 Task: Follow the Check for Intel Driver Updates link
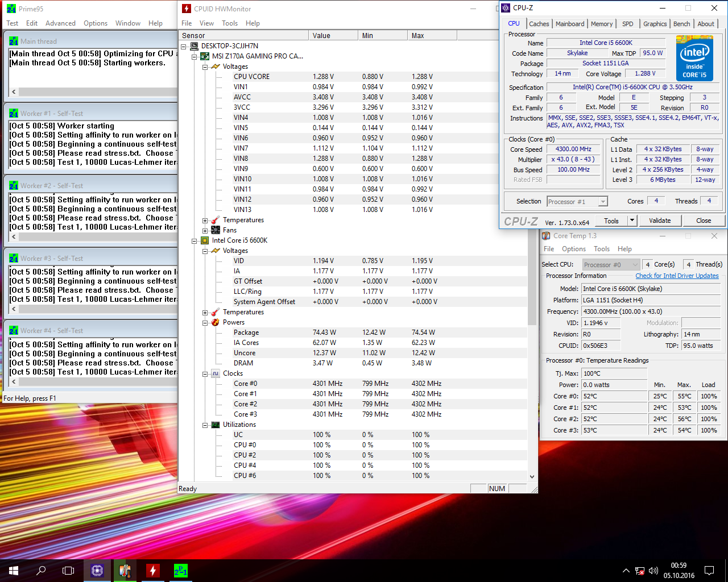[677, 276]
